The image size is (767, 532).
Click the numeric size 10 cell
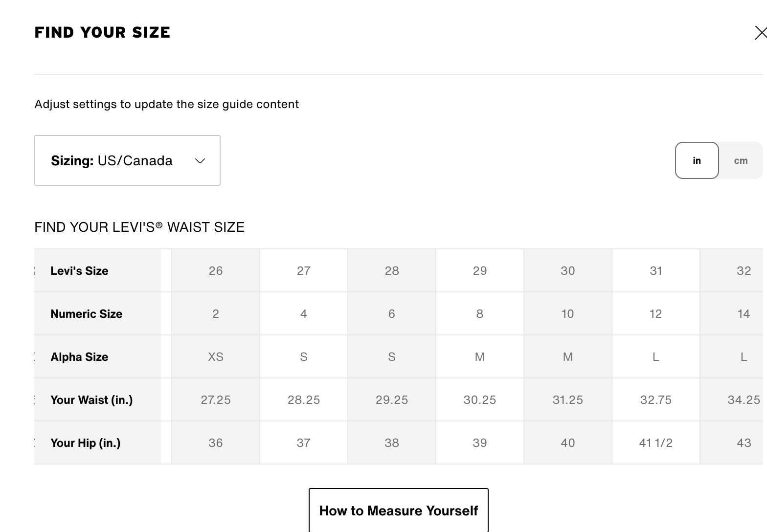click(x=567, y=314)
